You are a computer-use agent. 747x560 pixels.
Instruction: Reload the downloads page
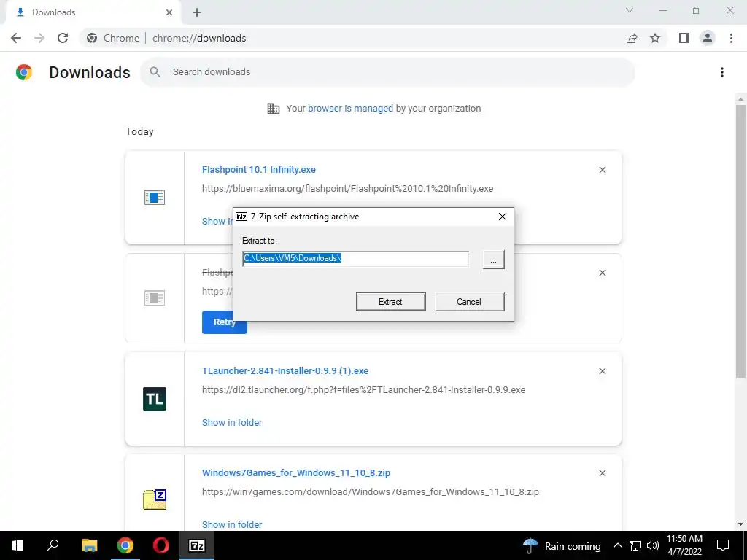(x=63, y=38)
